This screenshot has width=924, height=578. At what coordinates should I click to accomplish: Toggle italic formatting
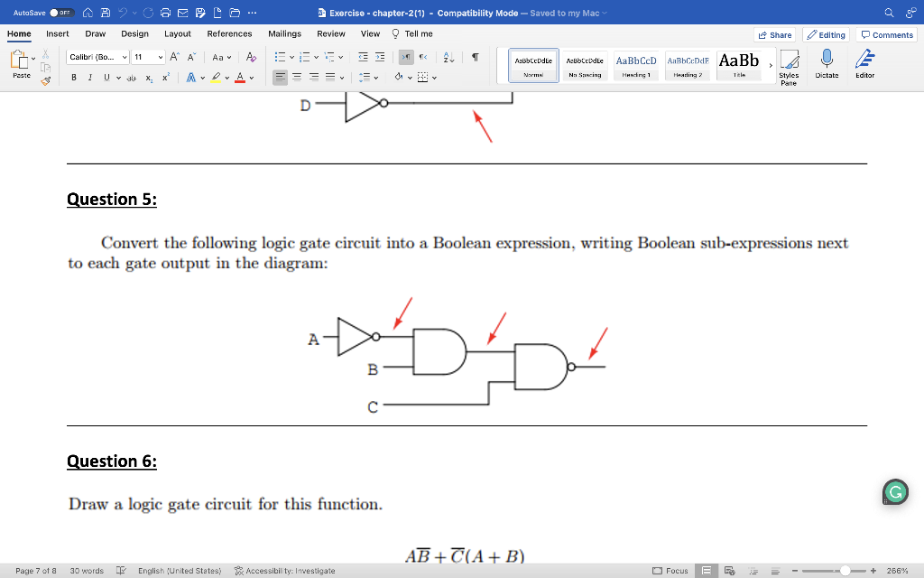[x=88, y=77]
